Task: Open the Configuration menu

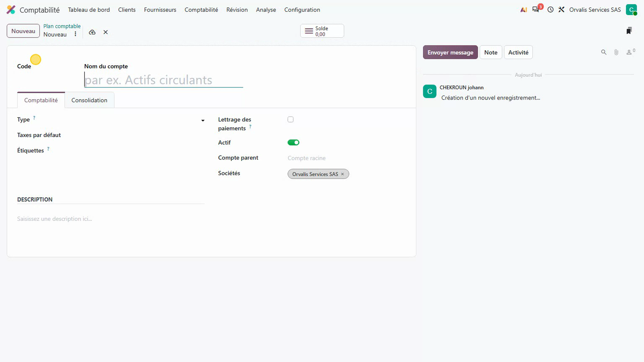Action: [x=302, y=10]
